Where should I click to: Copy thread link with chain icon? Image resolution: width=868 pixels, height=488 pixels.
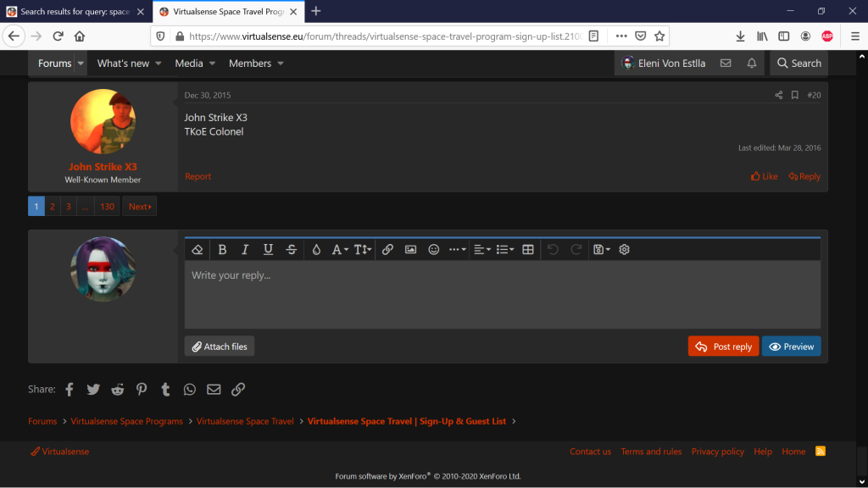pyautogui.click(x=238, y=390)
